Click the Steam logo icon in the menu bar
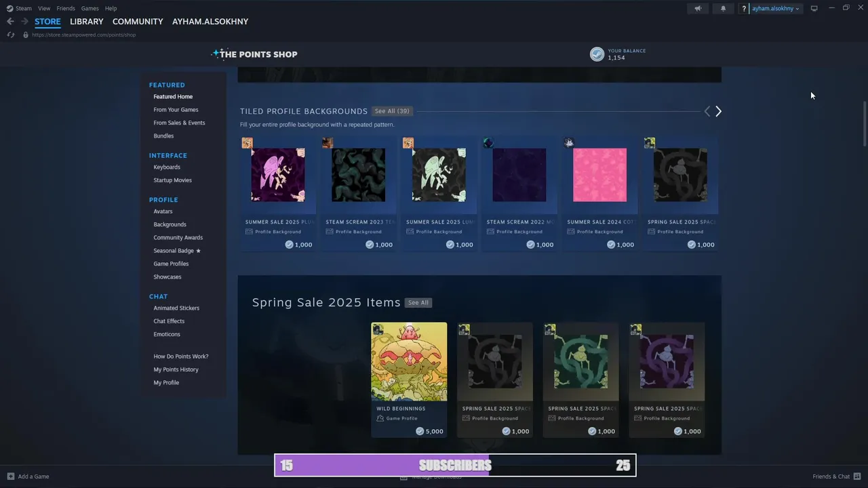This screenshot has height=488, width=868. (x=9, y=8)
